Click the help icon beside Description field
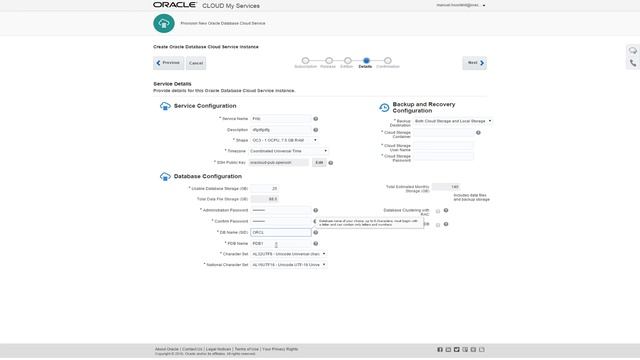The width and height of the screenshot is (640, 360). [x=316, y=130]
